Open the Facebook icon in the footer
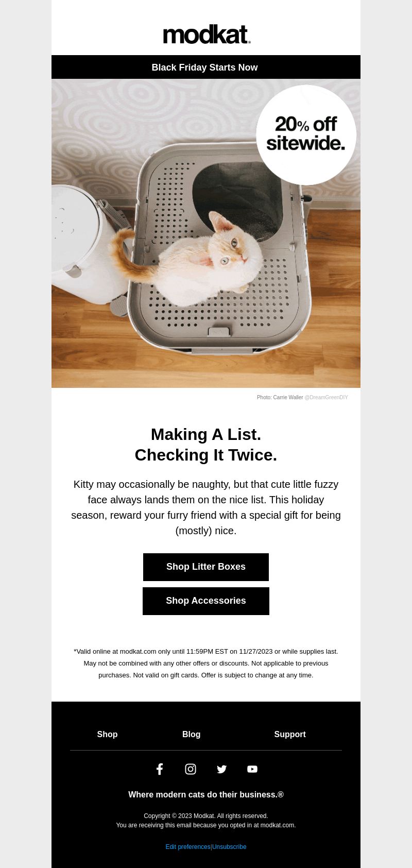Screen dimensions: 412x868 click(x=160, y=769)
